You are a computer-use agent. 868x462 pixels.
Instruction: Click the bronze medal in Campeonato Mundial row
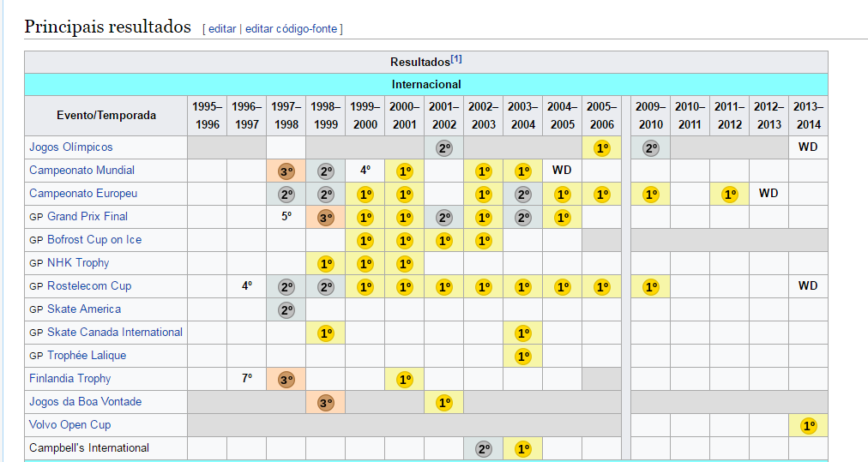tap(286, 171)
